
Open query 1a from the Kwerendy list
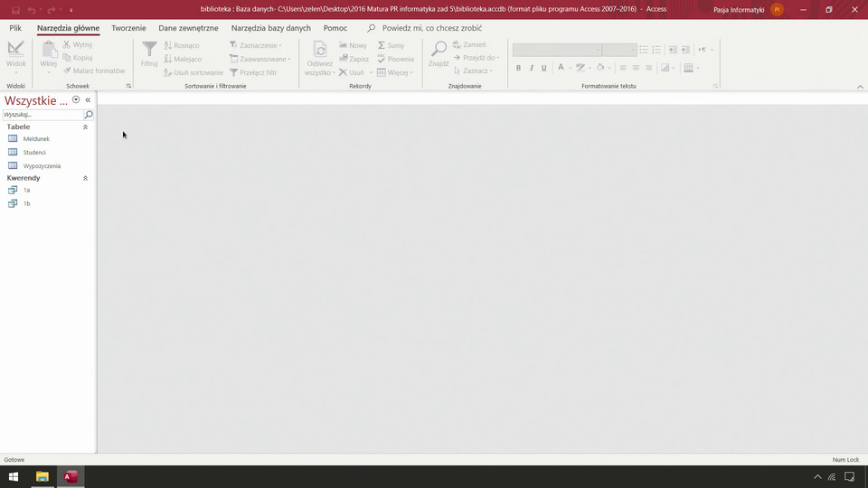pyautogui.click(x=26, y=191)
